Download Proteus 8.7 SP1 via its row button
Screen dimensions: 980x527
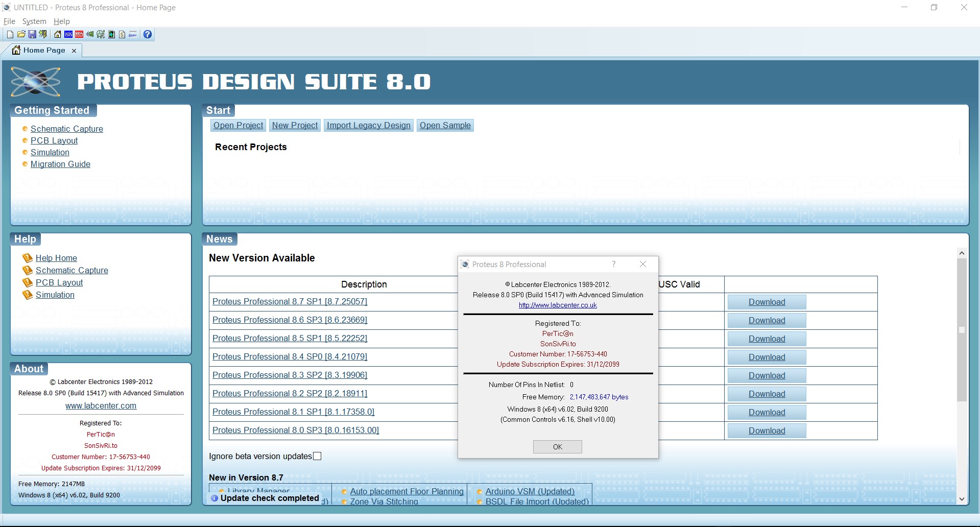coord(767,302)
